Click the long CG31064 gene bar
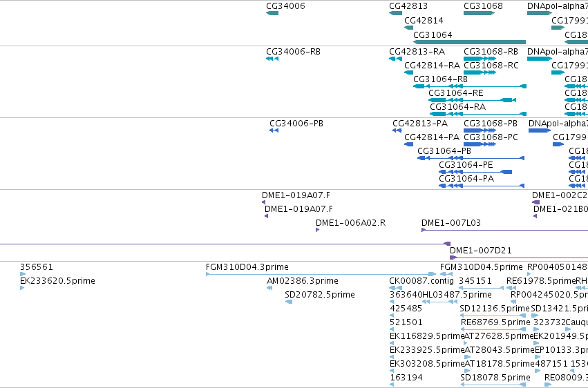Viewport: 588px width, 388px height. click(x=469, y=42)
